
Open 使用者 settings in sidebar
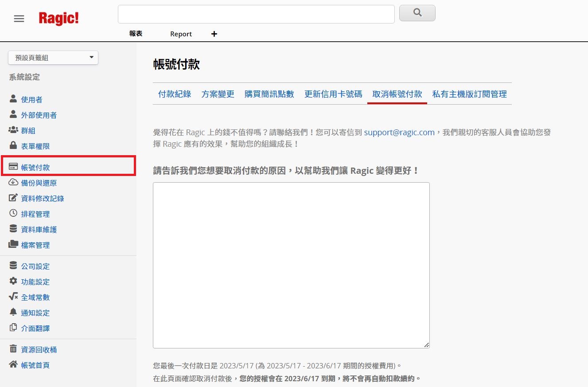click(x=32, y=100)
